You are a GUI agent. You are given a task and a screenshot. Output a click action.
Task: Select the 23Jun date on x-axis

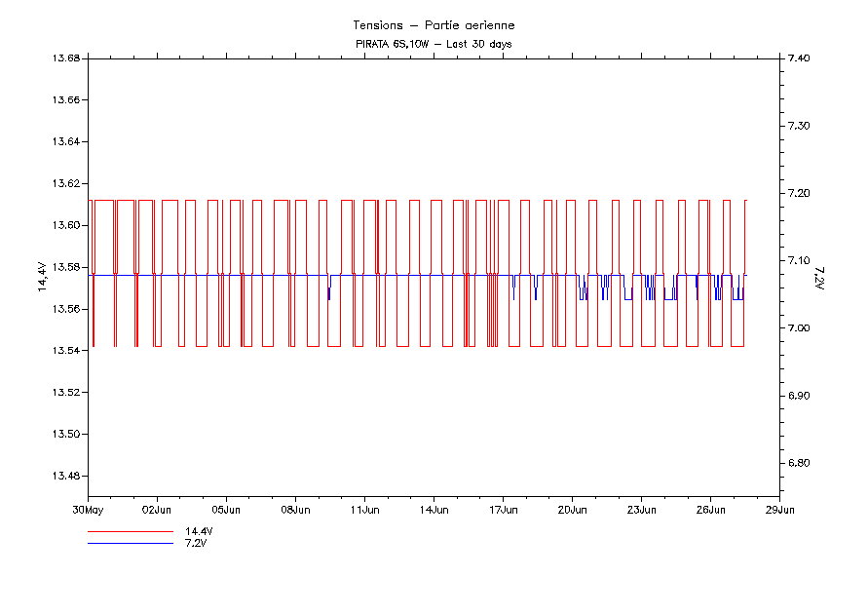tap(641, 509)
